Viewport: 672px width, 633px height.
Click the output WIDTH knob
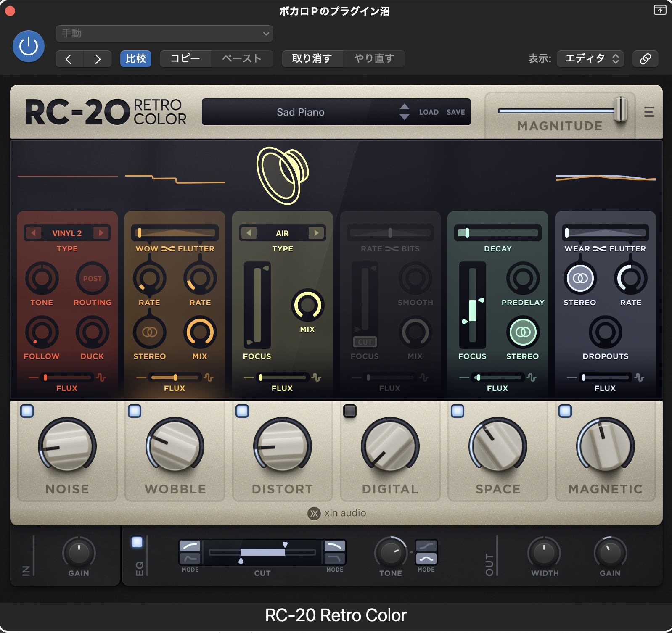click(x=544, y=553)
